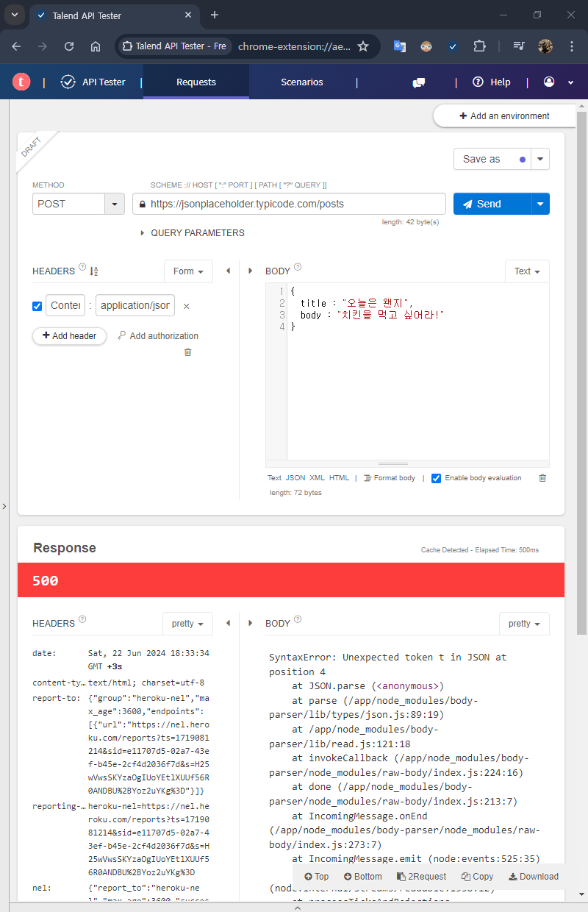Click the Content-Type header name field
588x912 pixels.
(x=65, y=305)
